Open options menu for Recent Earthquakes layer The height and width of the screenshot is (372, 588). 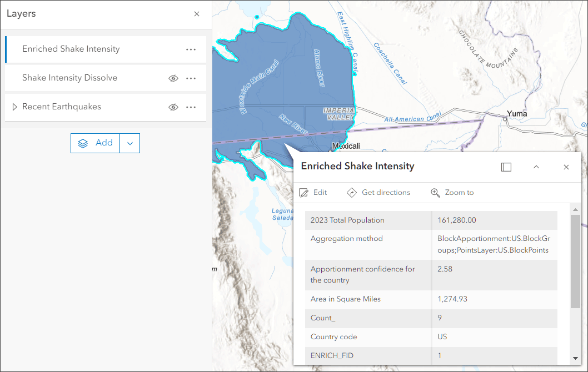pyautogui.click(x=191, y=107)
